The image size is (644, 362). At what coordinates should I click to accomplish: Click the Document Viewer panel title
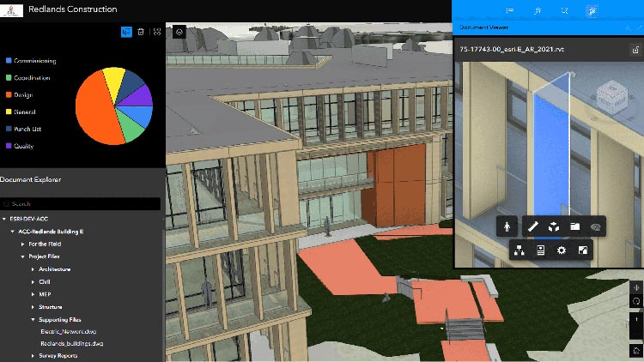coord(483,27)
